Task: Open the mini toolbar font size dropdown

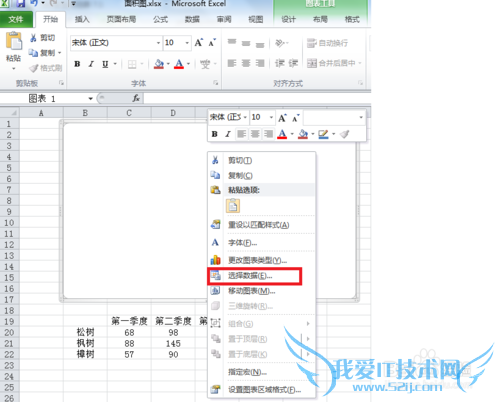Action: tap(271, 117)
